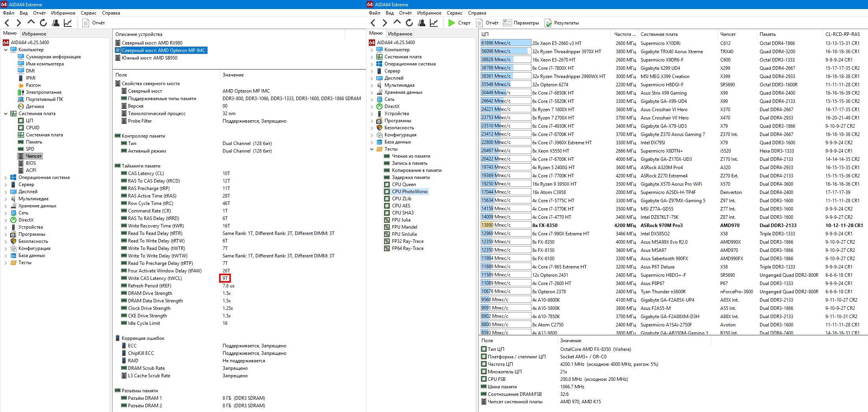Image resolution: width=868 pixels, height=412 pixels.
Task: Open the Справка menu in the right window
Action: (x=477, y=13)
